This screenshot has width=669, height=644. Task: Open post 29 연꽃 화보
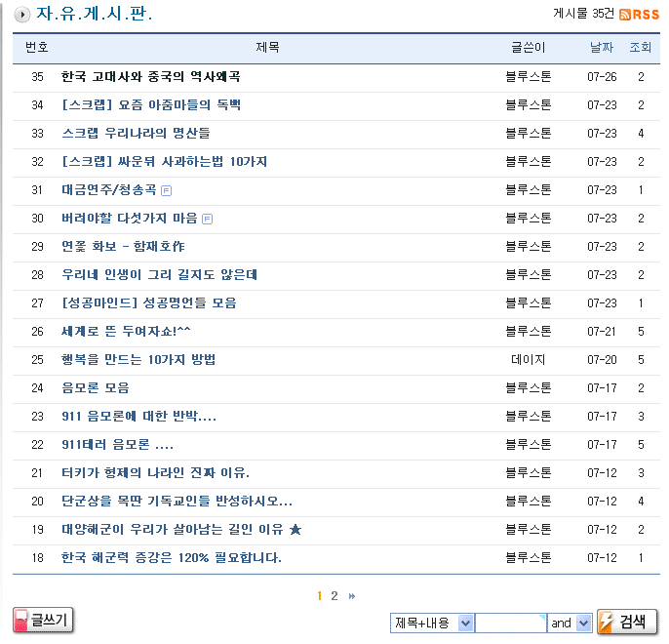tap(123, 247)
